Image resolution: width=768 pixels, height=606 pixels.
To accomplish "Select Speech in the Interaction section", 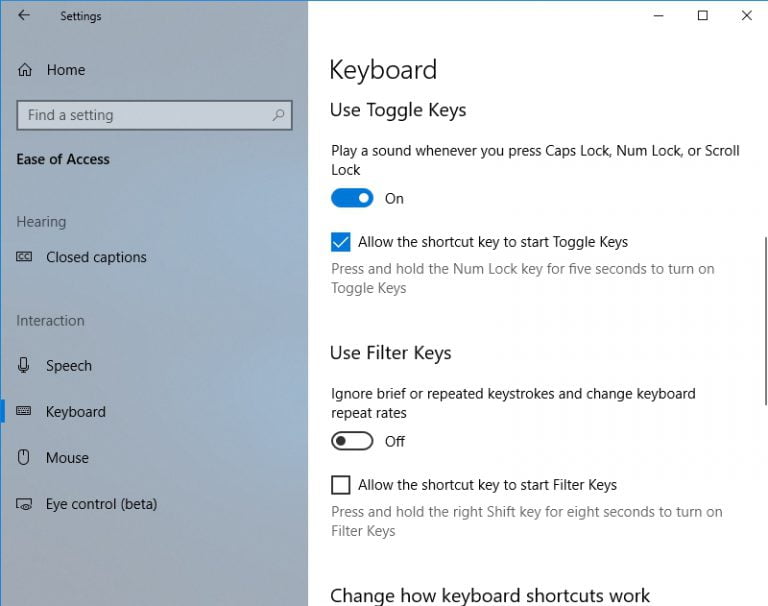I will pos(69,366).
